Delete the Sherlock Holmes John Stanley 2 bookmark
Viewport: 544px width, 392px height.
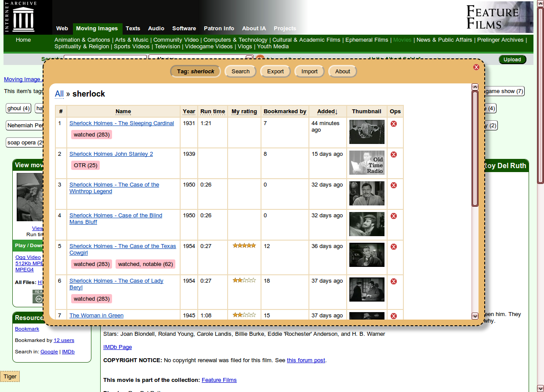394,155
